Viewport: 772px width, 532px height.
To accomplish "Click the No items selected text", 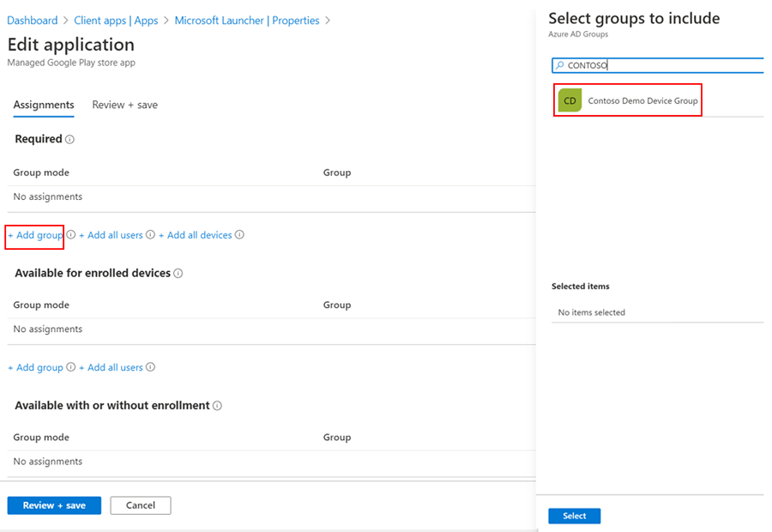I will tap(591, 312).
